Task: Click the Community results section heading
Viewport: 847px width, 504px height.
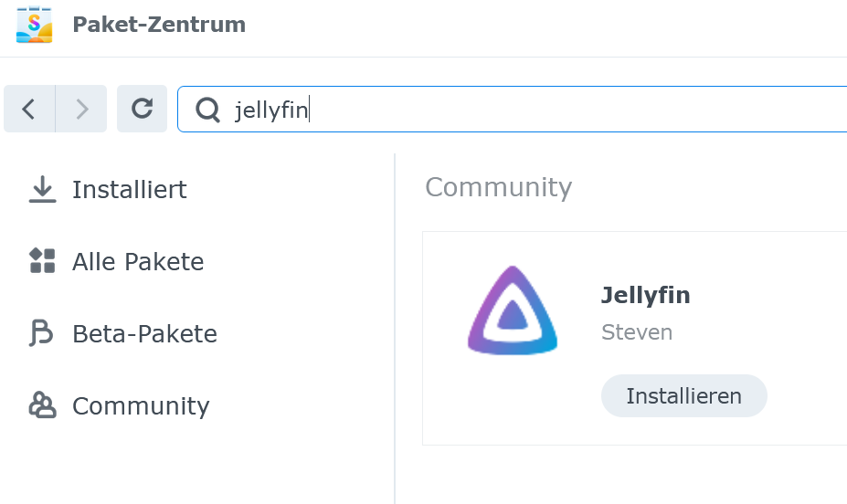Action: coord(498,188)
